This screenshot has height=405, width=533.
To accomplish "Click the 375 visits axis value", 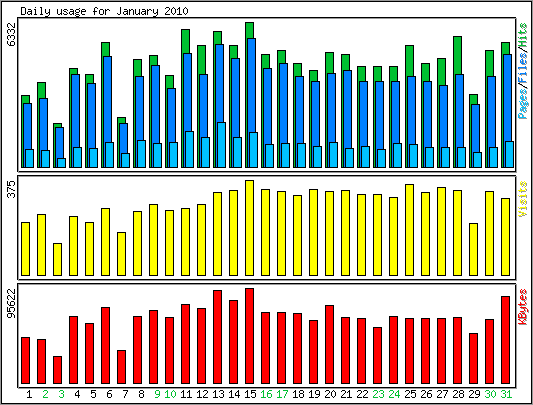I will (x=11, y=189).
